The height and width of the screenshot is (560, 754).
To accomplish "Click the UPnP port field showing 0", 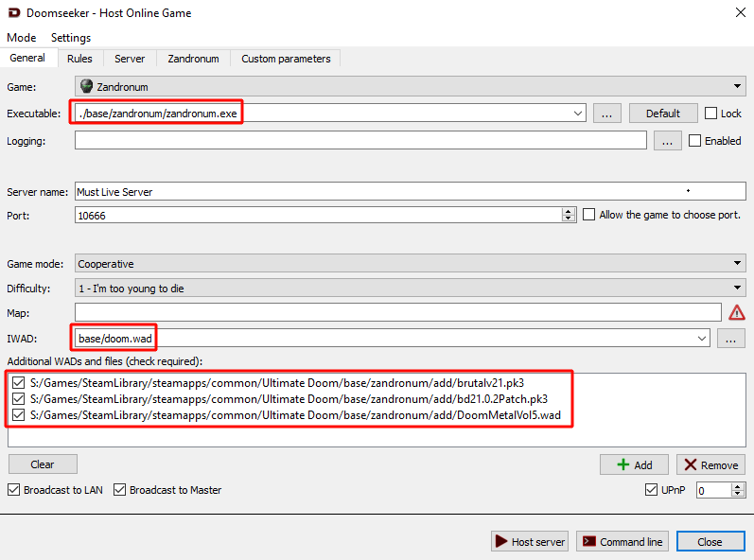I will click(713, 490).
